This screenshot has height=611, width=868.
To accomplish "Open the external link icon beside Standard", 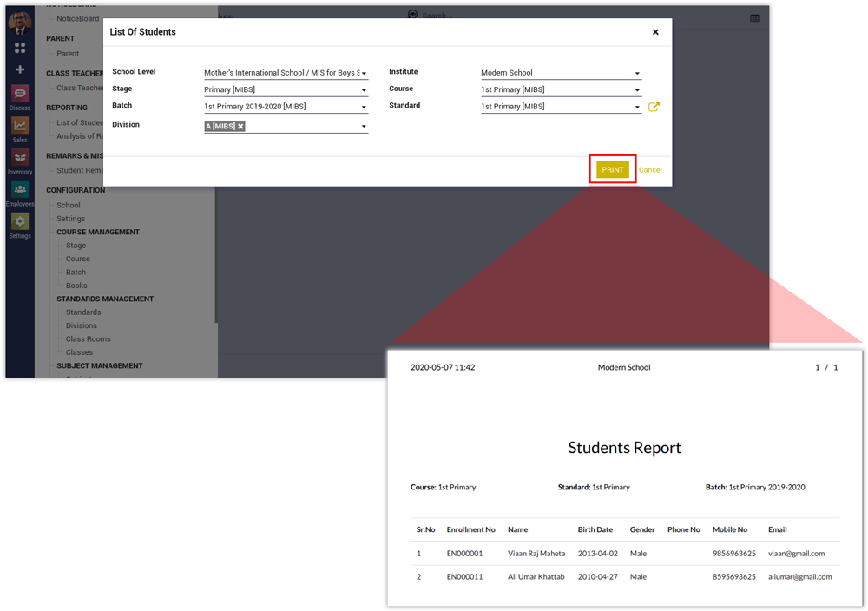I will click(x=654, y=107).
